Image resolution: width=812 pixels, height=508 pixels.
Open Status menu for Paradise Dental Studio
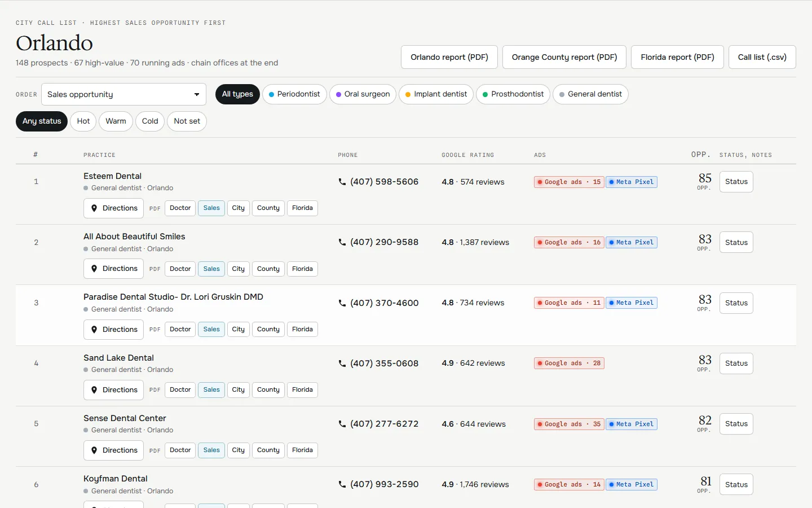point(736,303)
